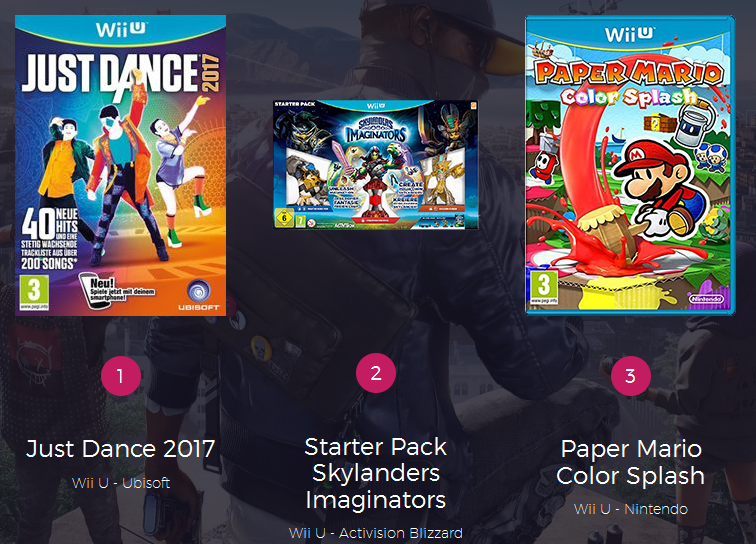Screen dimensions: 756x544
Task: Click the Just Dance 2017 title
Action: [x=121, y=449]
